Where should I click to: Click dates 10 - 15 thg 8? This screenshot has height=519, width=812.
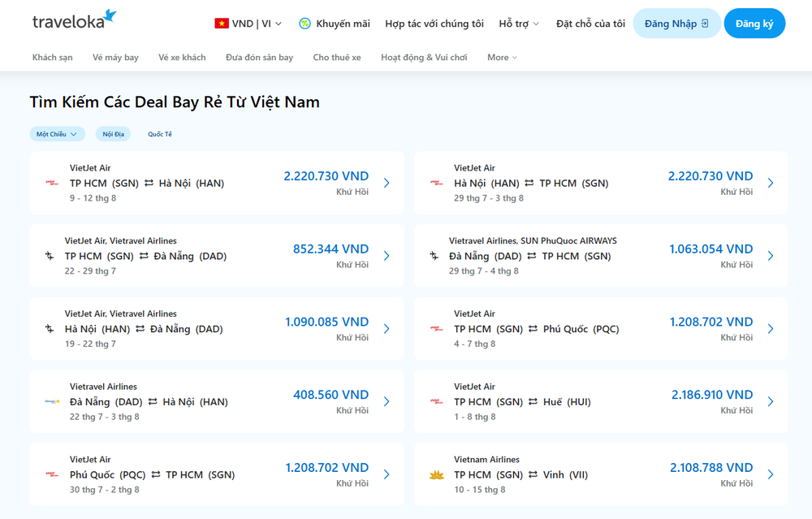pos(480,490)
